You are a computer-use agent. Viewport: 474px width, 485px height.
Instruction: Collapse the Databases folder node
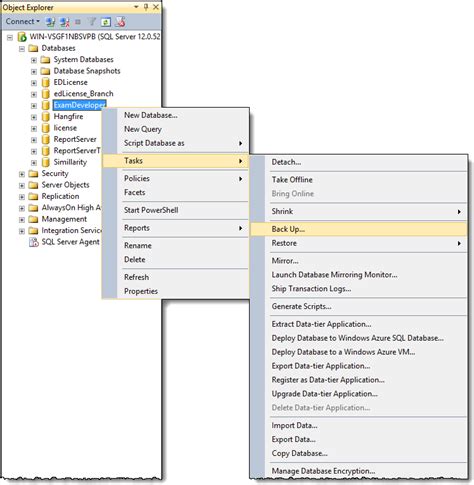22,49
